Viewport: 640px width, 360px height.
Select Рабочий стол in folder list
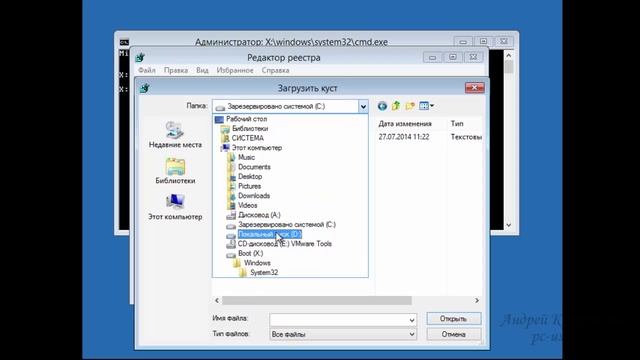(x=246, y=119)
